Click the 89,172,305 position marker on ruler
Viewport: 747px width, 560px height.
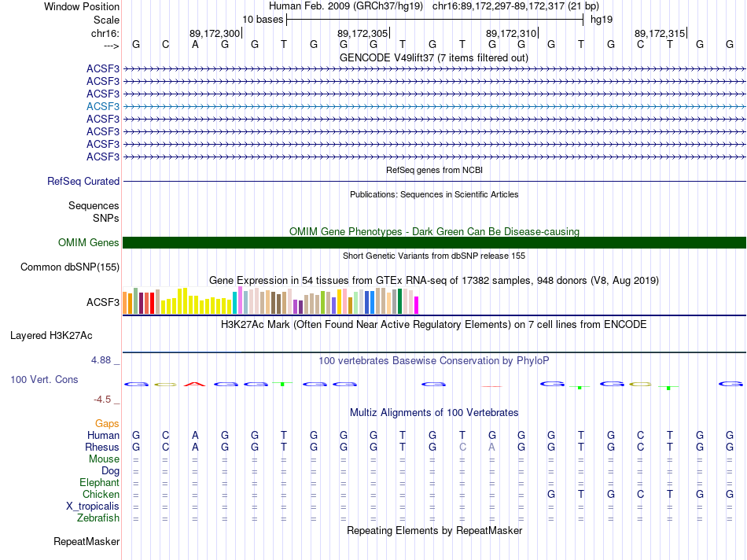point(362,33)
